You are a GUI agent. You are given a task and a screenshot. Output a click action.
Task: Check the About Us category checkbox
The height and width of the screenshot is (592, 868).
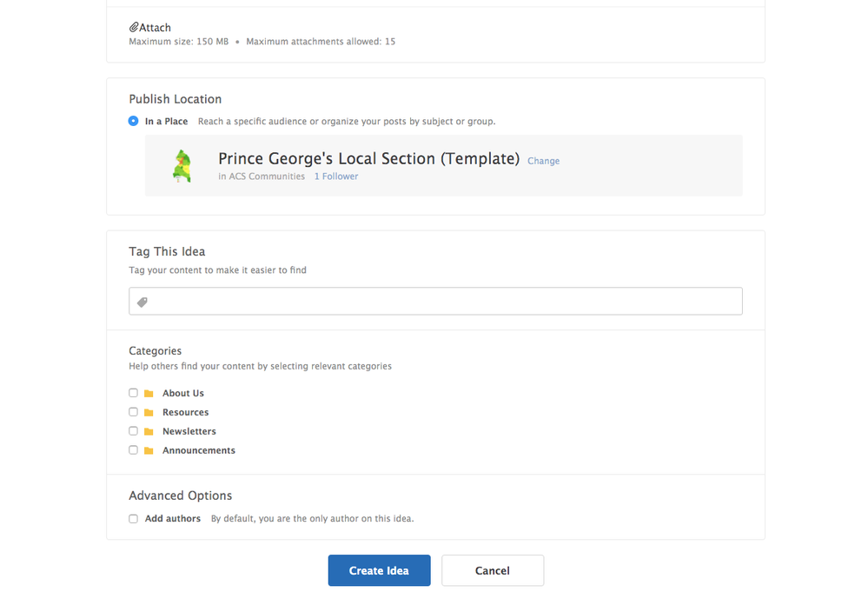click(x=133, y=393)
